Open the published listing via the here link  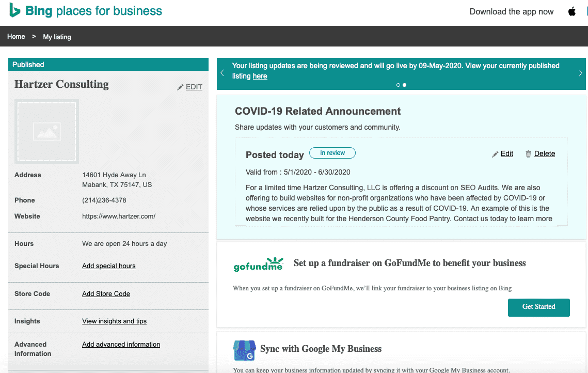click(260, 76)
